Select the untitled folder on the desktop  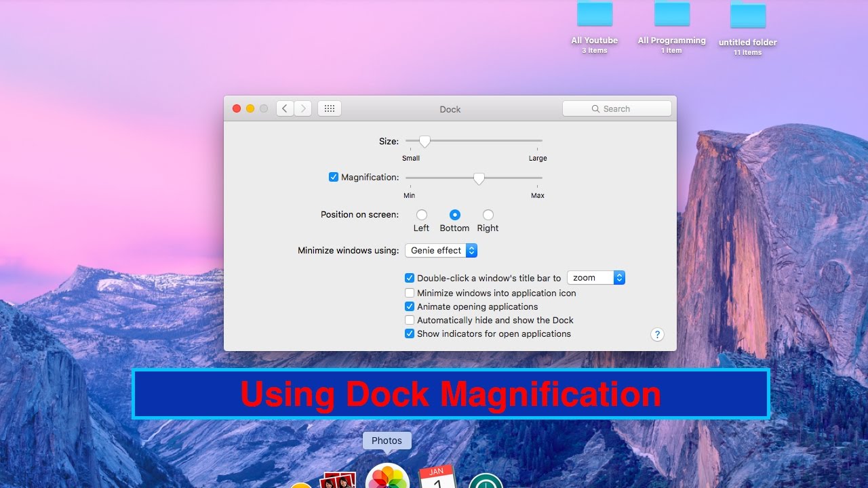pyautogui.click(x=747, y=28)
